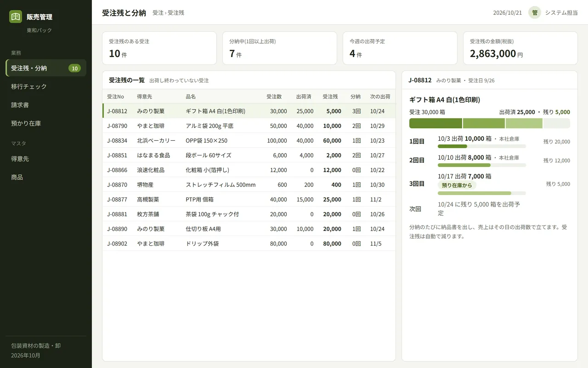The width and height of the screenshot is (588, 368).
Task: Click the 10 badge on 受注残・分納
Action: click(x=74, y=68)
